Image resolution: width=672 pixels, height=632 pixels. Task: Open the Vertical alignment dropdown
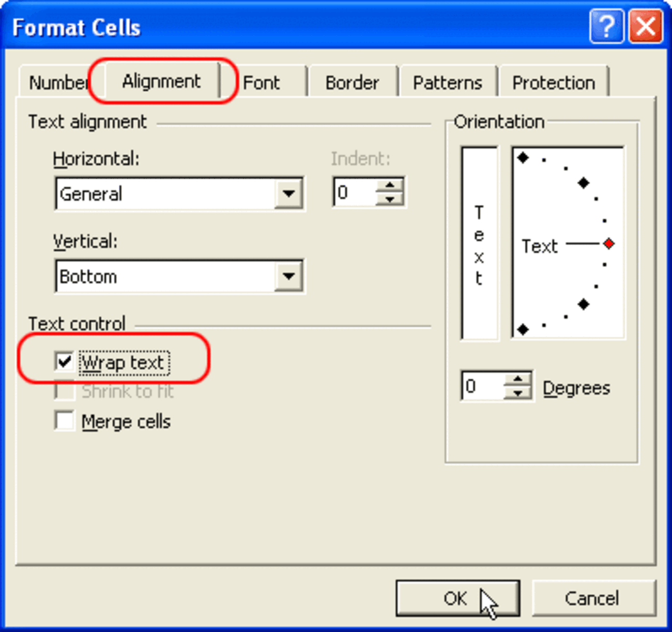pos(288,276)
